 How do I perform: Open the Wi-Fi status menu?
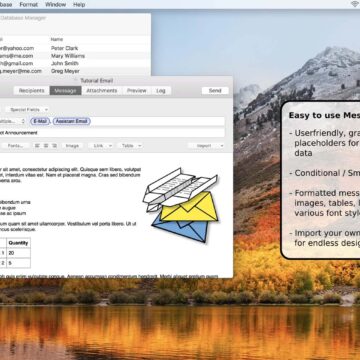pos(355,4)
